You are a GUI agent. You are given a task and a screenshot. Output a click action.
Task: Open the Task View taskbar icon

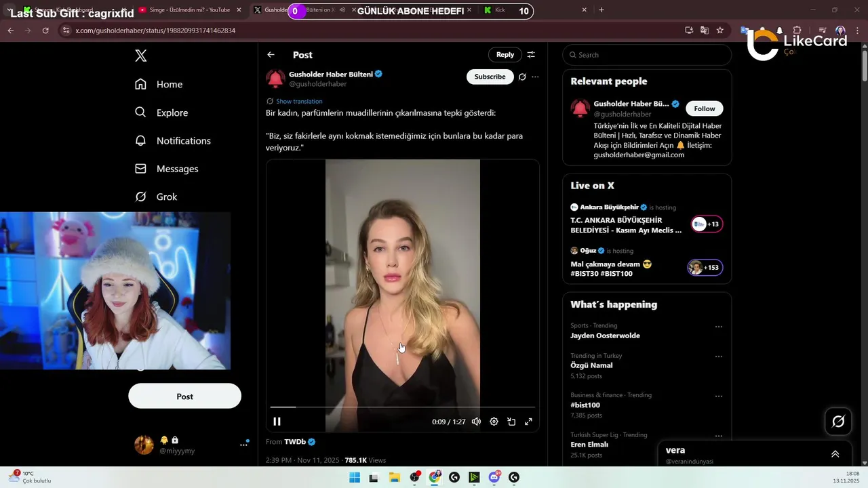[x=374, y=477]
